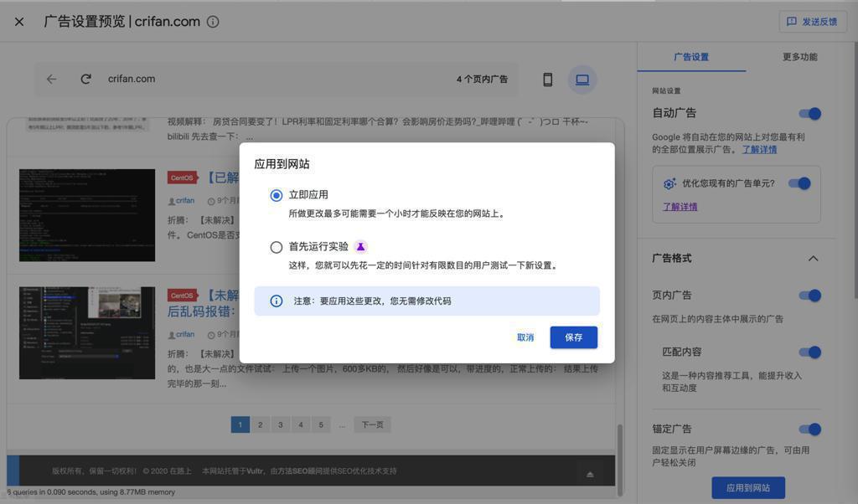This screenshot has width=858, height=504.
Task: Open the first CentOS terminal post thumbnail
Action: (x=87, y=215)
